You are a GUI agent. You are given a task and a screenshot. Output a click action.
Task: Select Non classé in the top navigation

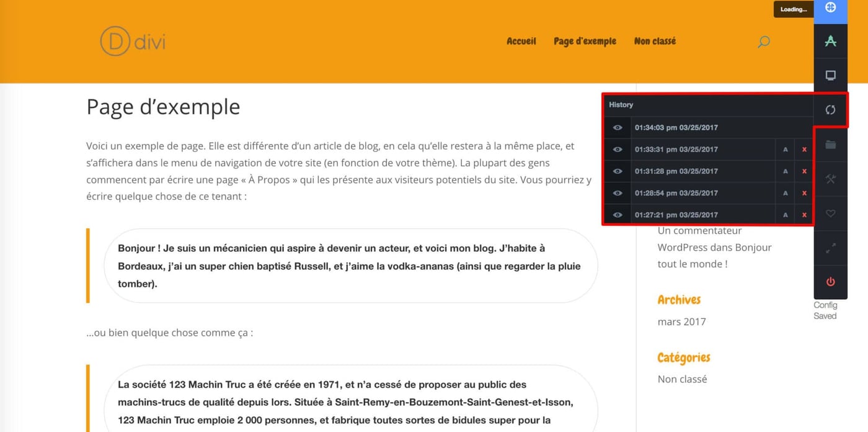click(654, 41)
